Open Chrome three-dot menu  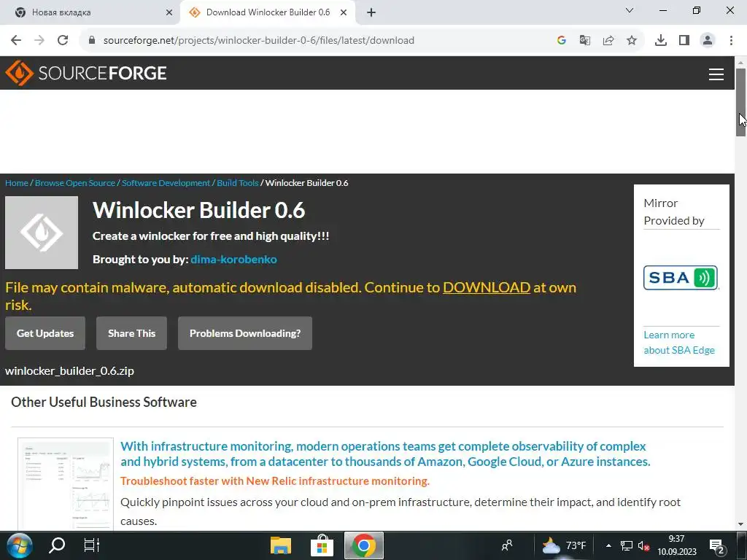pyautogui.click(x=731, y=41)
